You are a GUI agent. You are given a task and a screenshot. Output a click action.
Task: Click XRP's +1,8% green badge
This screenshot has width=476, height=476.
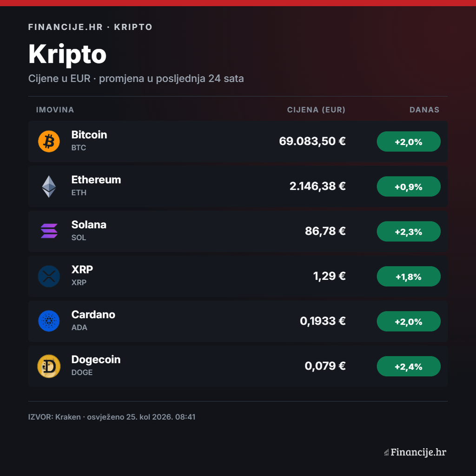point(409,276)
